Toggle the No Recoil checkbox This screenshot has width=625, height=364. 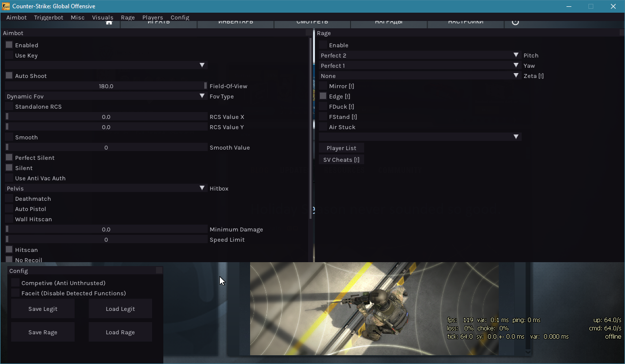point(9,260)
